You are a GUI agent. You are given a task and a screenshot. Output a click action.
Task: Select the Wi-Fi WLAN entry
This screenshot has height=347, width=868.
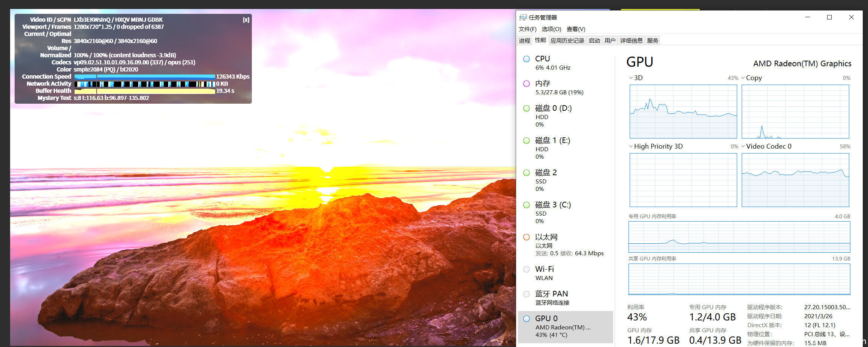click(565, 273)
